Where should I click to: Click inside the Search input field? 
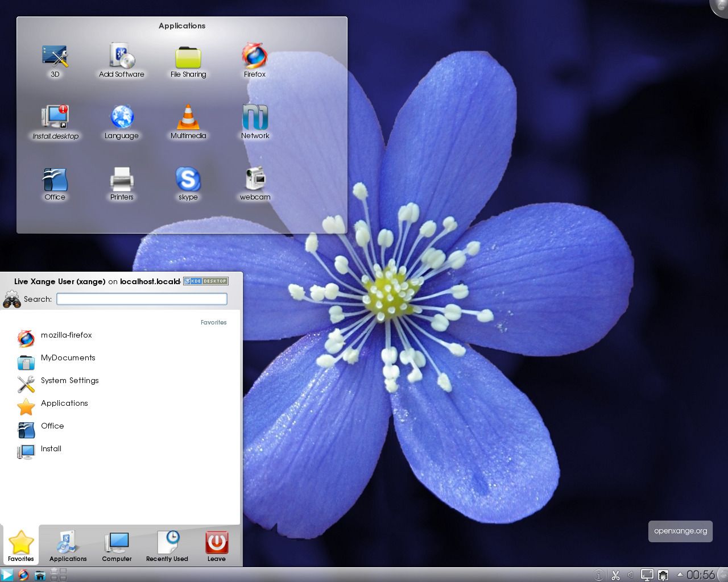point(141,298)
